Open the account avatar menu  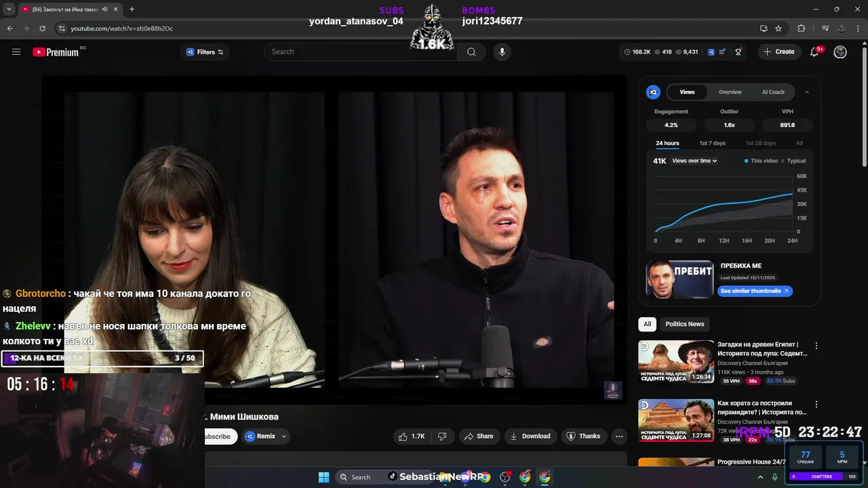click(840, 52)
